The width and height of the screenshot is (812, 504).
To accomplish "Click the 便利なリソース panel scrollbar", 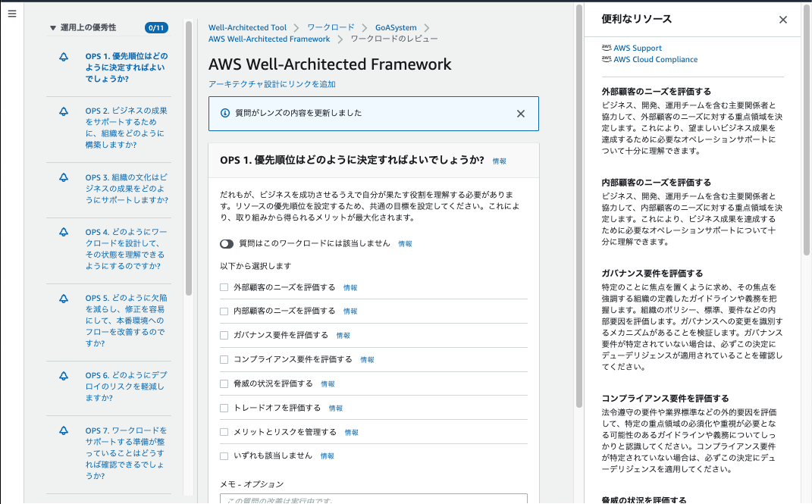I will (x=806, y=130).
